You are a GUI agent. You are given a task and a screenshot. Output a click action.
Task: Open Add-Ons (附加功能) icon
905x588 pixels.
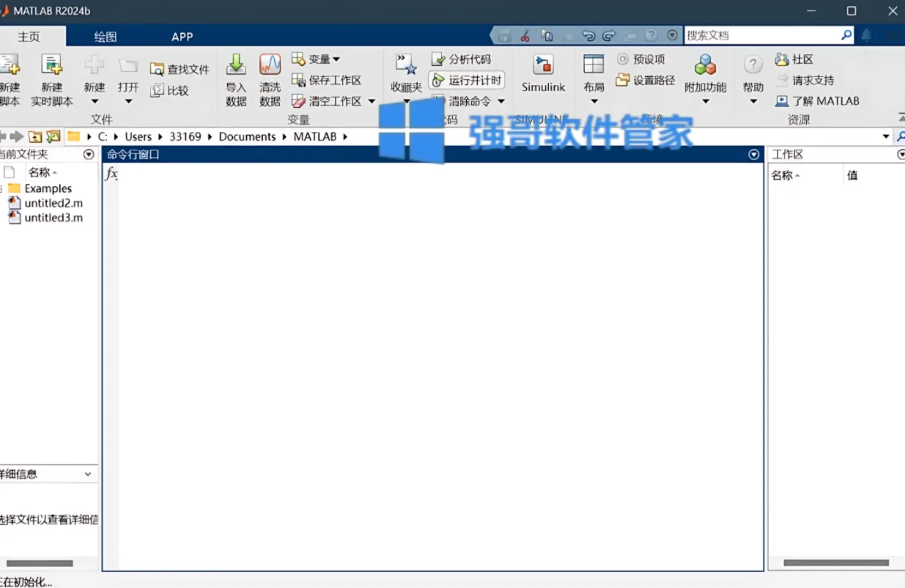click(x=705, y=64)
